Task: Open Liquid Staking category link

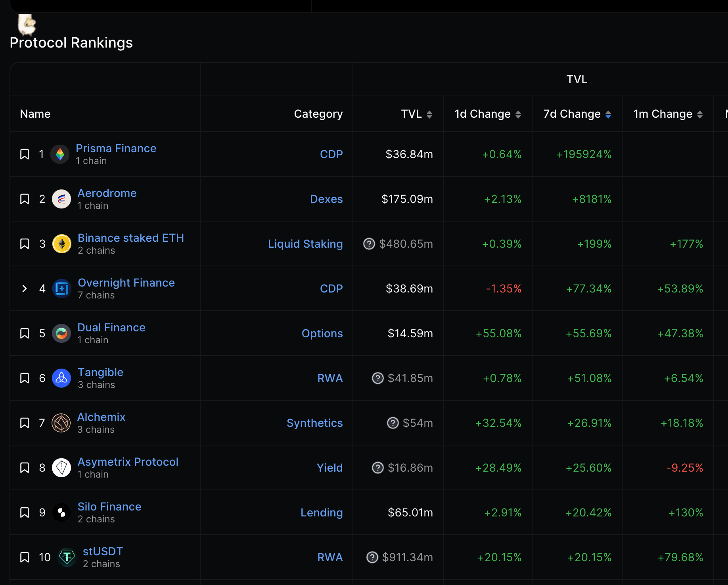Action: point(305,244)
